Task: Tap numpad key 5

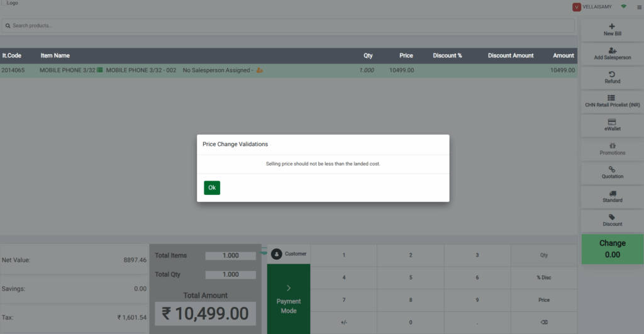Action: click(x=410, y=278)
